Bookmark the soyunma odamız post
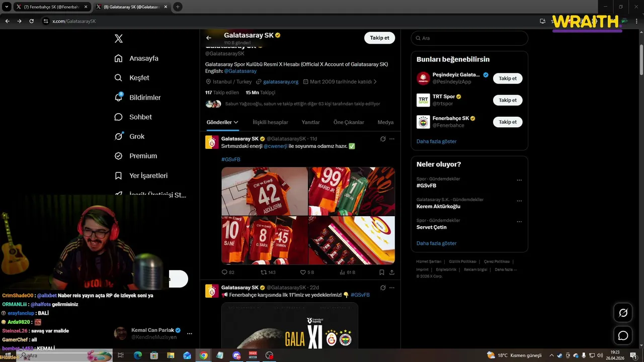 382,272
